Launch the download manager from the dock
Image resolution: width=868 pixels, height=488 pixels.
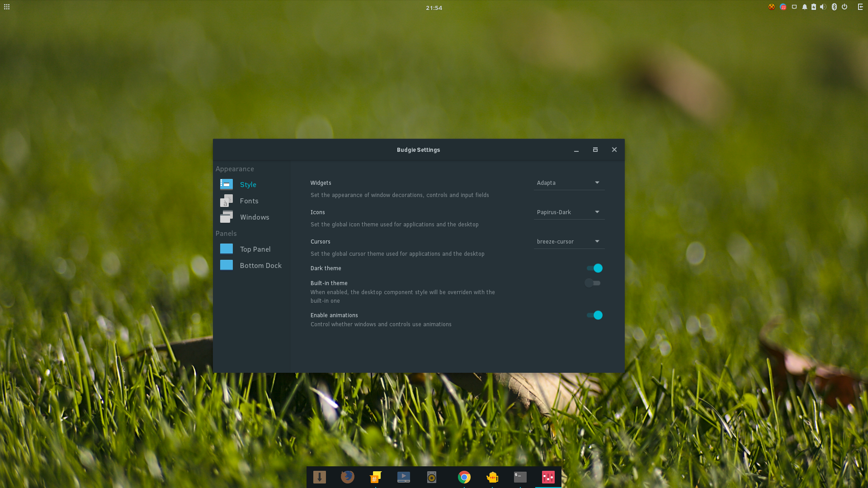[x=320, y=477]
